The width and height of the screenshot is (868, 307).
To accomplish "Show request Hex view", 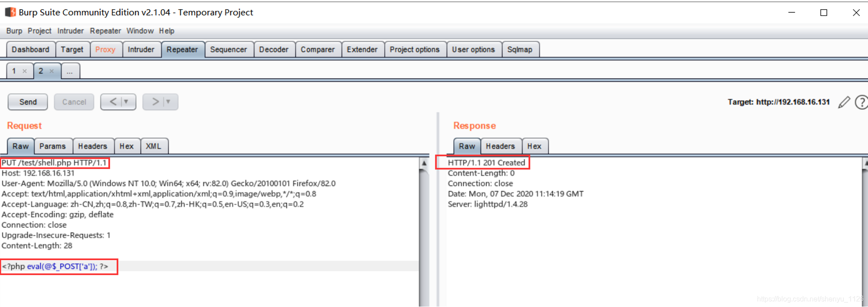I will pos(127,146).
